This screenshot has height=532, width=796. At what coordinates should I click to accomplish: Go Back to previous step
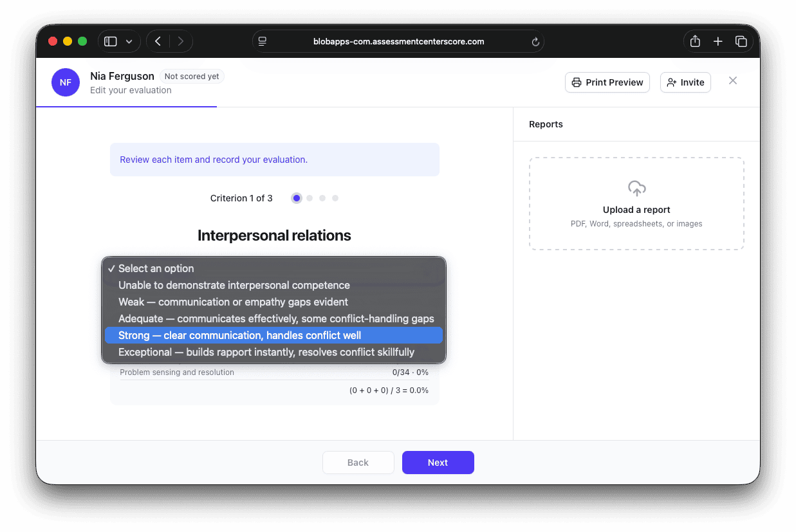(358, 463)
